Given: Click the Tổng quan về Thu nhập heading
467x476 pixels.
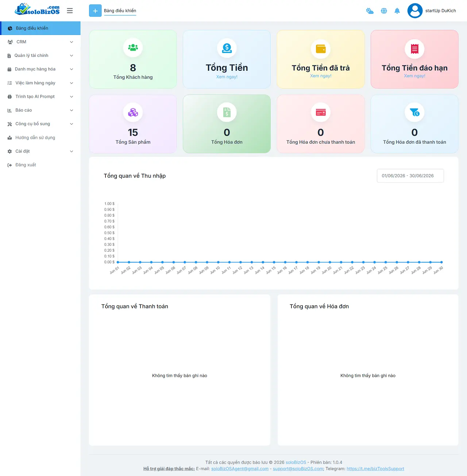Looking at the screenshot, I should click(x=135, y=176).
